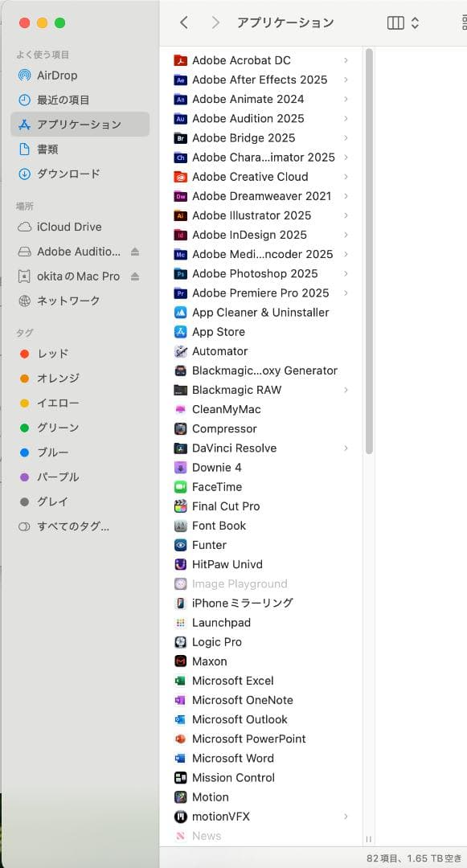467x868 pixels.
Task: Open the view mode dropdown in toolbar
Action: tap(415, 23)
